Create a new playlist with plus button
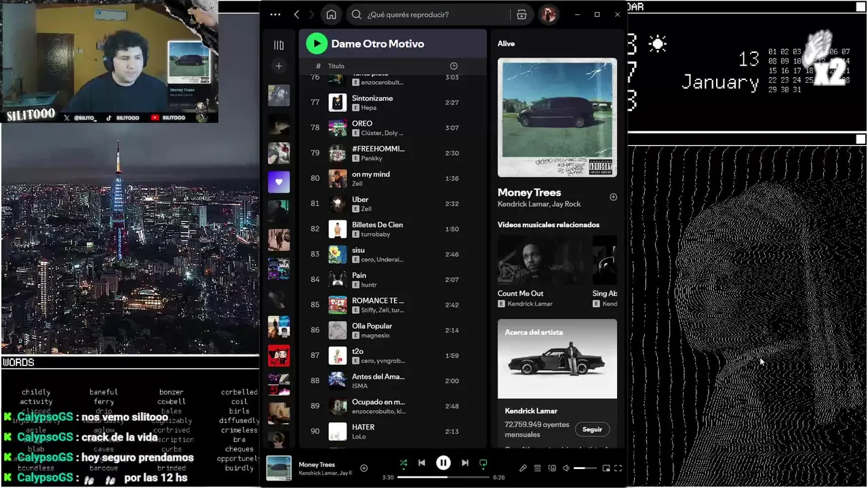The width and height of the screenshot is (868, 488). coord(279,66)
